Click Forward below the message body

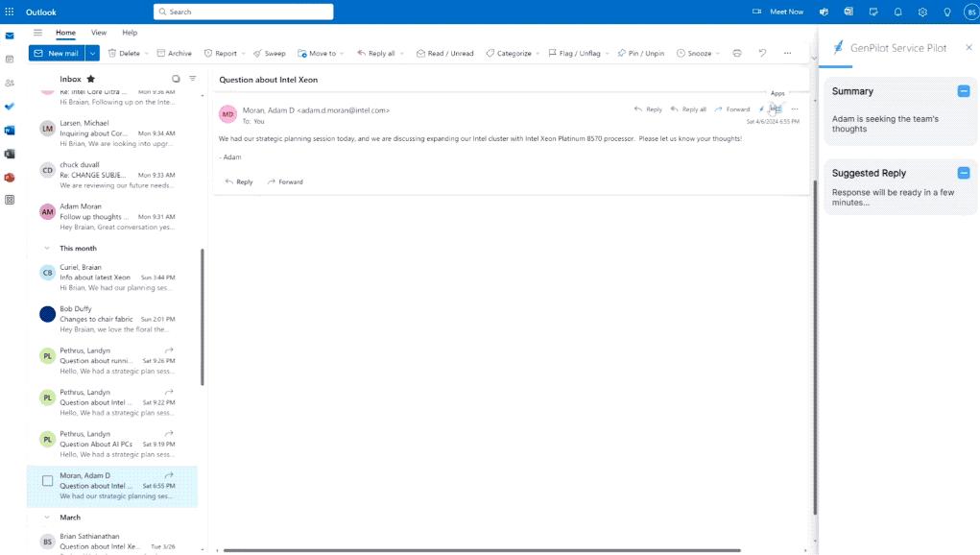[285, 181]
